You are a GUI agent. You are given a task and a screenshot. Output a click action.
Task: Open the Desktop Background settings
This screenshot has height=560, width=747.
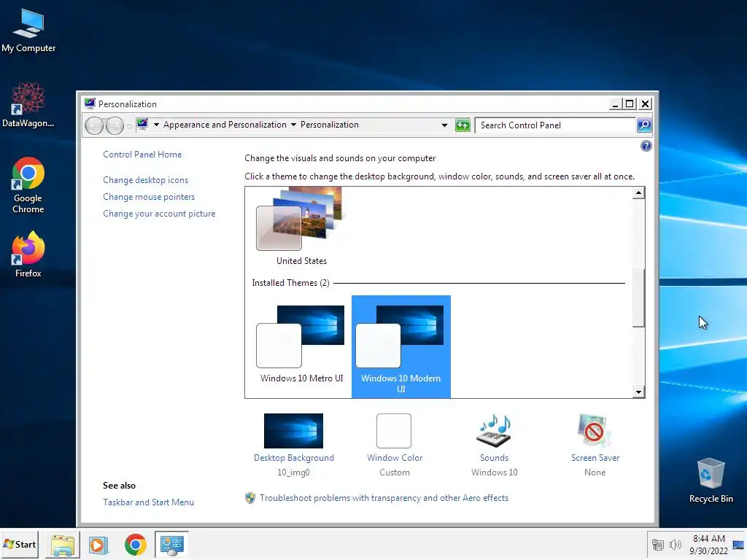click(x=293, y=430)
